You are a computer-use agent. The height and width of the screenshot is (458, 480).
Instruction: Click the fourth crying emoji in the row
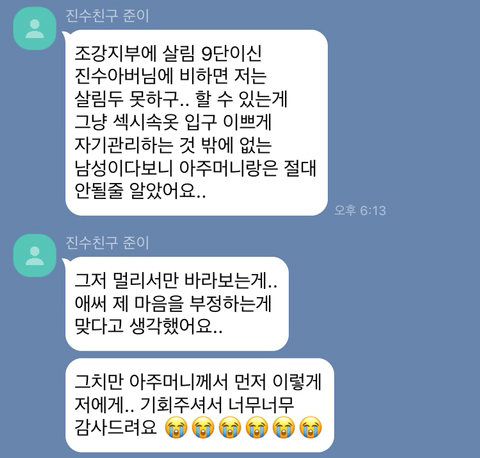coord(257,427)
